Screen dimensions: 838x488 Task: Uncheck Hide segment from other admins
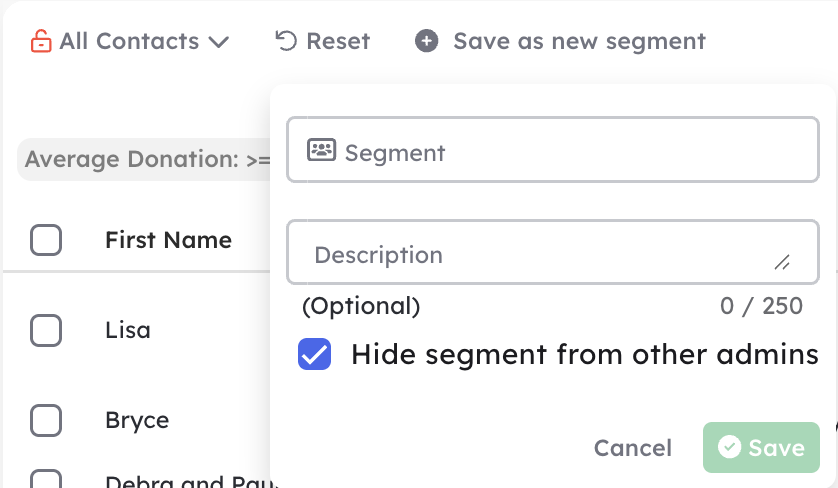click(x=314, y=354)
